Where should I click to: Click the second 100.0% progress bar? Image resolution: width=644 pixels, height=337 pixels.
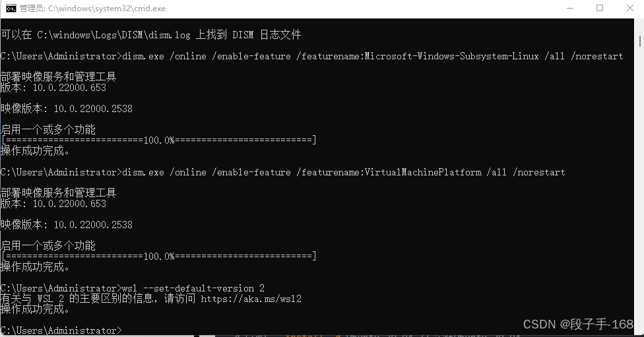[x=158, y=256]
